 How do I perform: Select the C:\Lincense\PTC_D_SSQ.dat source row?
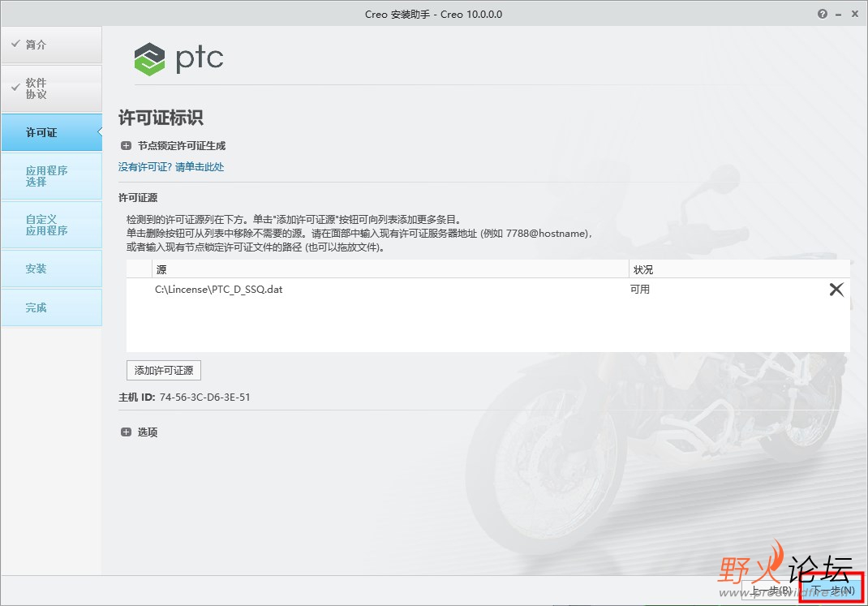coord(488,290)
